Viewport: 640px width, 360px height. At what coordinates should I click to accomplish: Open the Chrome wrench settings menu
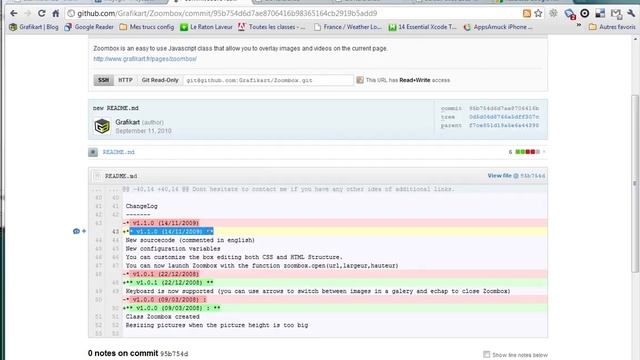[x=631, y=13]
